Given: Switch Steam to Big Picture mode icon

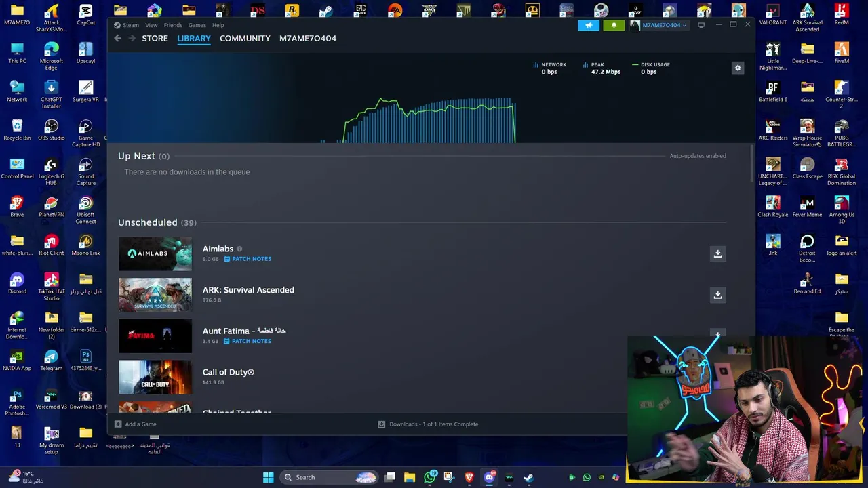Looking at the screenshot, I should coord(701,25).
